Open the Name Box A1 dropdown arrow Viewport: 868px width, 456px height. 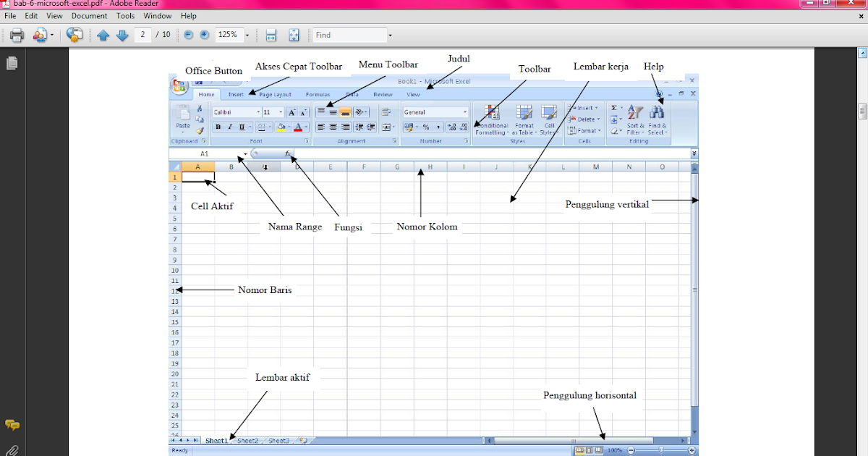pos(245,153)
